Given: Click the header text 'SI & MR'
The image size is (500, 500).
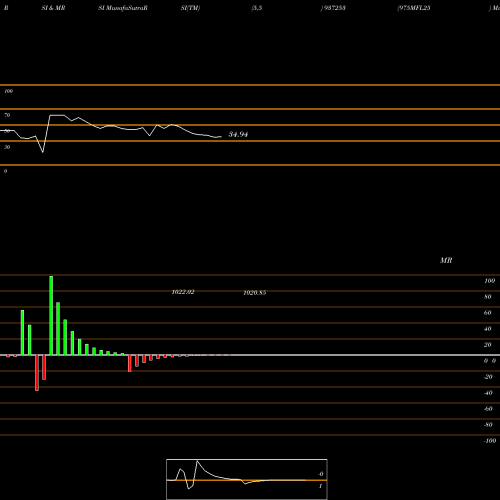Looking at the screenshot, I should tap(53, 8).
